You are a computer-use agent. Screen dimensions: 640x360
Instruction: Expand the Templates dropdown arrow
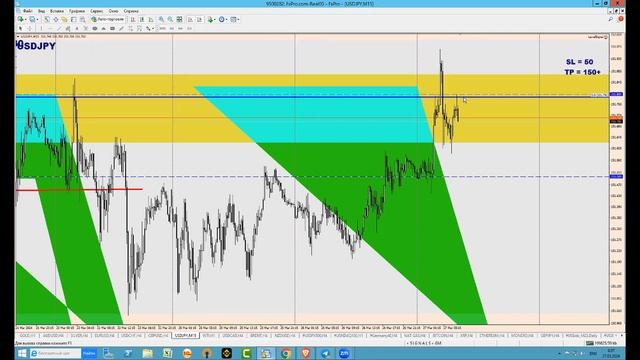[239, 20]
